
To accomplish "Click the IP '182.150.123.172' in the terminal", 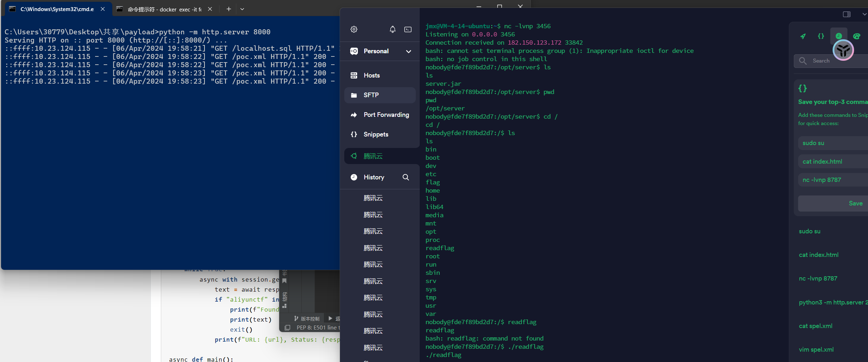I will pyautogui.click(x=534, y=43).
